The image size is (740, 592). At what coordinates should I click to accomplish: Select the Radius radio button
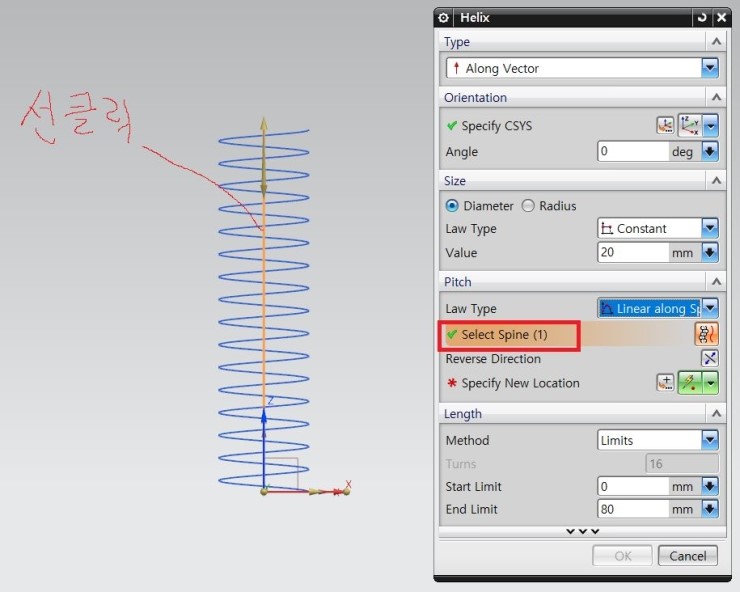[x=528, y=206]
